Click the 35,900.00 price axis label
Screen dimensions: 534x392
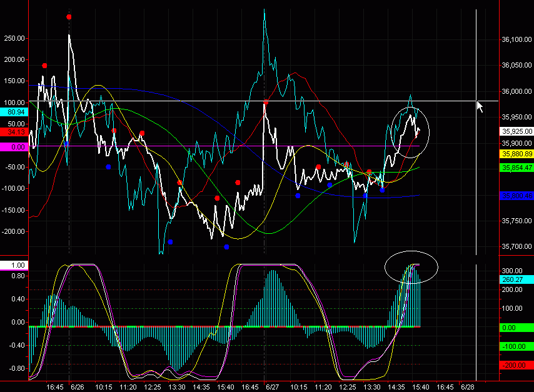pos(516,143)
